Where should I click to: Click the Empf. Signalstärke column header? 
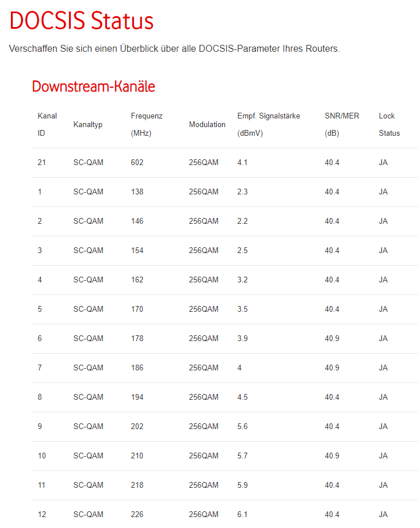269,124
